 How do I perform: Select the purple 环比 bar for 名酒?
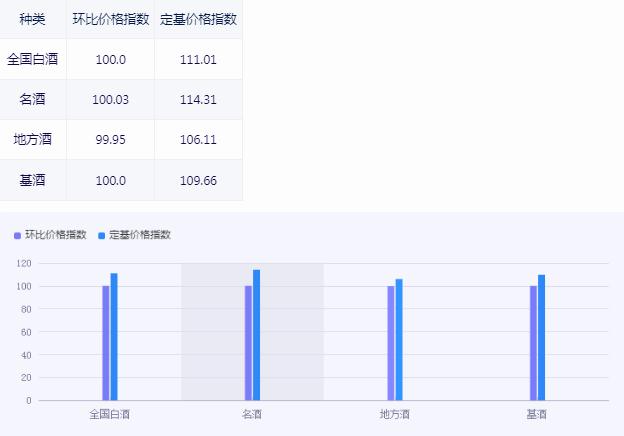[248, 343]
